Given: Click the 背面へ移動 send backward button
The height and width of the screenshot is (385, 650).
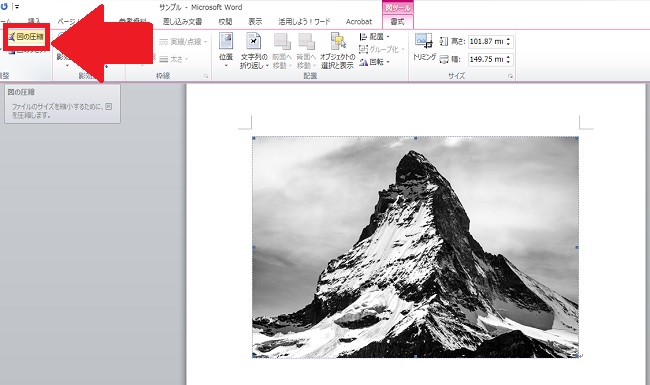Looking at the screenshot, I should click(306, 51).
